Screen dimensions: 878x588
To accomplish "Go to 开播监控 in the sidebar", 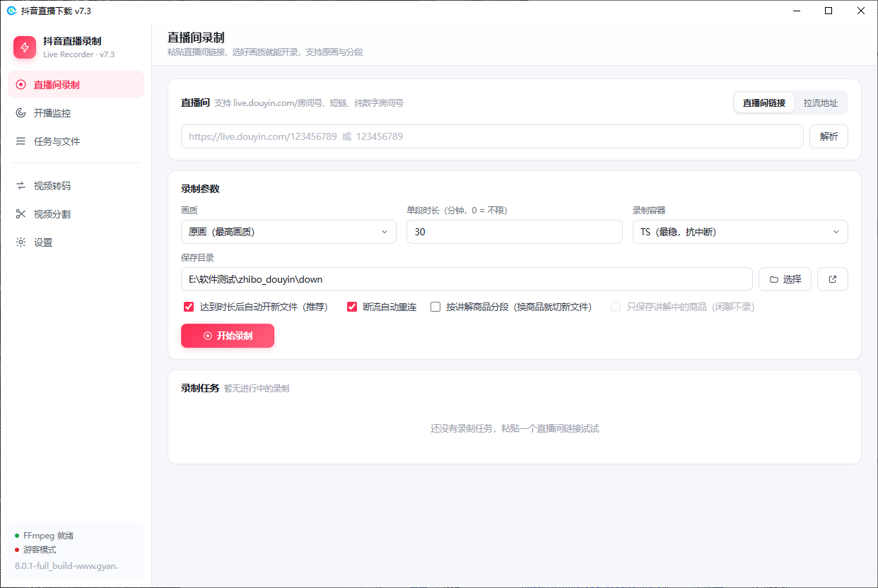I will (76, 112).
